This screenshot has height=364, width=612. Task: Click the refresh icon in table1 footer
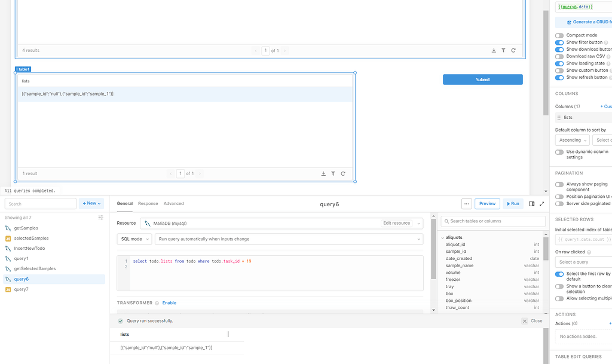click(343, 173)
